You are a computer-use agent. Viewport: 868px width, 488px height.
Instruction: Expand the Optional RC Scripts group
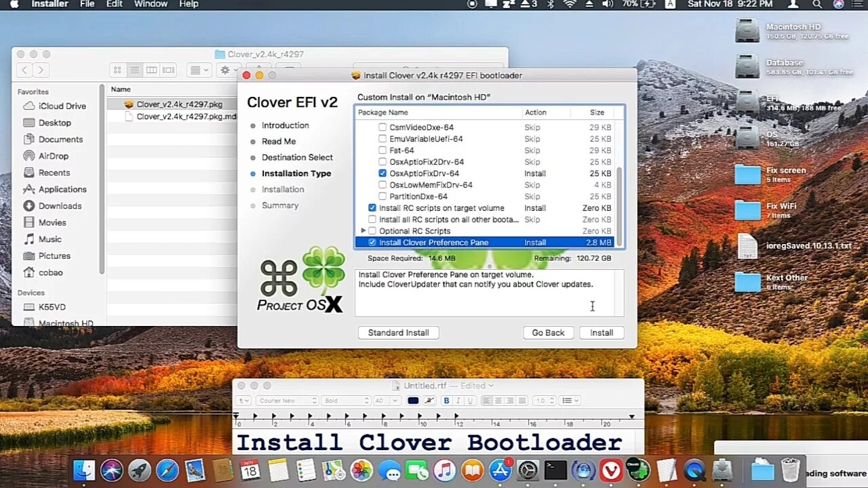coord(363,231)
